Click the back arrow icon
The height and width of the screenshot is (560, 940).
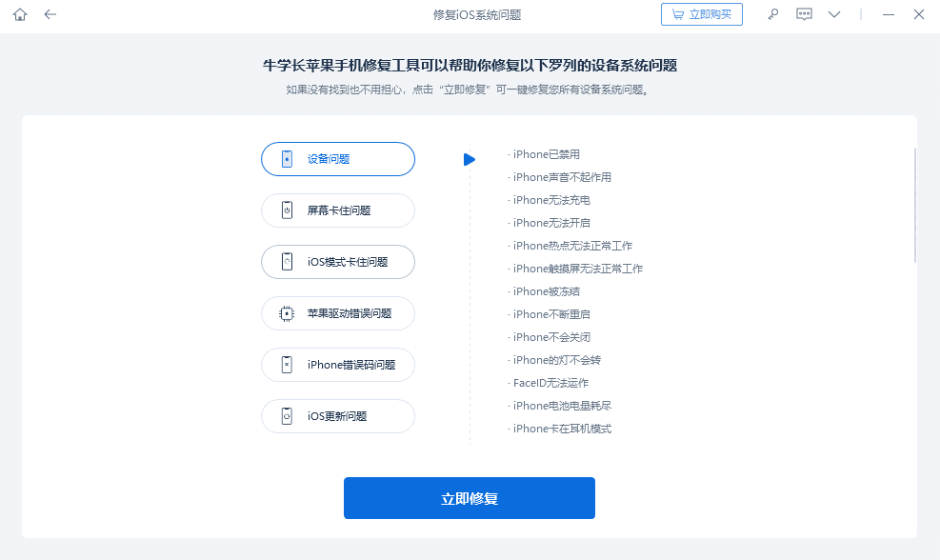pyautogui.click(x=50, y=14)
